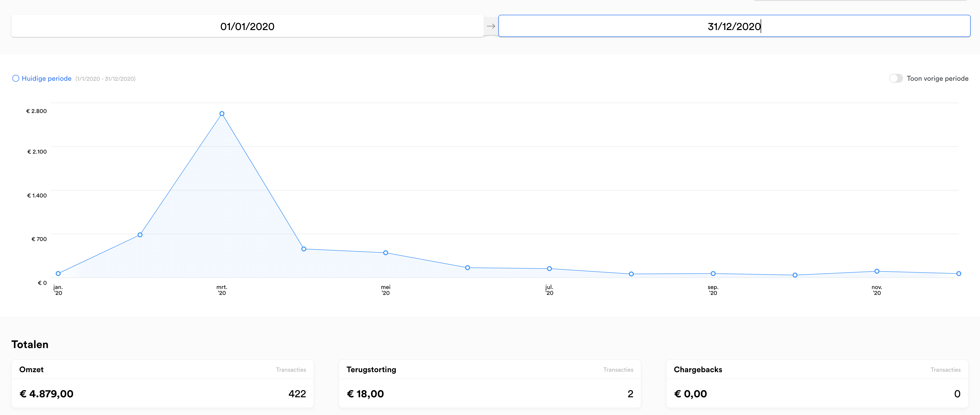
Task: Click the June data point on chart
Action: click(468, 268)
